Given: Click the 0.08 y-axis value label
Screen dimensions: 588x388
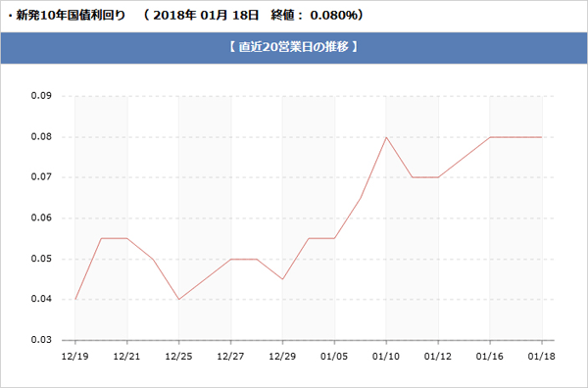Looking at the screenshot, I should (x=41, y=137).
